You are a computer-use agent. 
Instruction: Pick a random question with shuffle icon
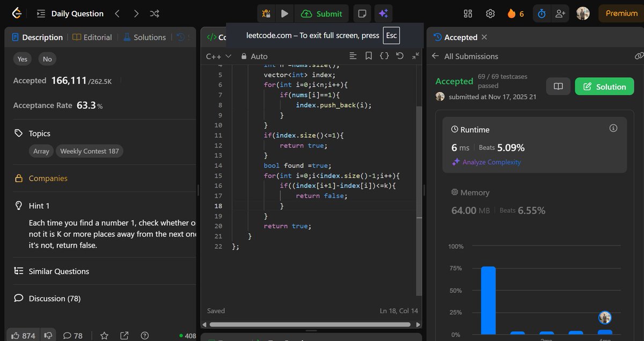155,13
